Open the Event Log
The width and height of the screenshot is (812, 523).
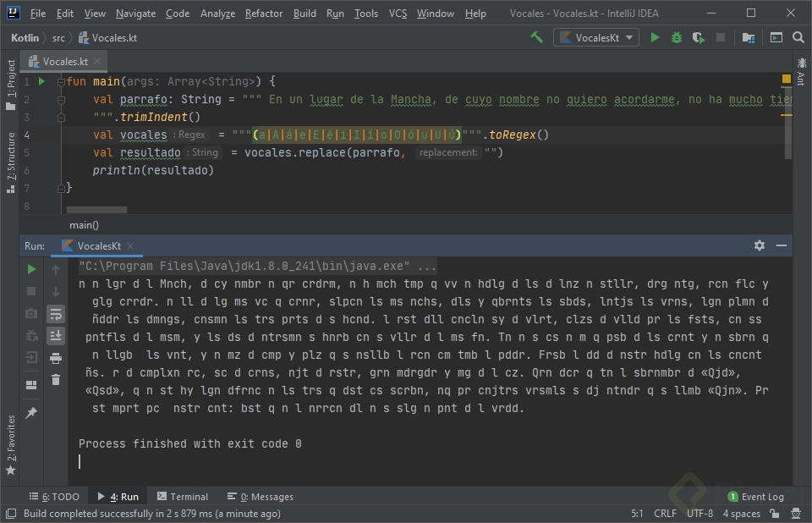pyautogui.click(x=755, y=497)
